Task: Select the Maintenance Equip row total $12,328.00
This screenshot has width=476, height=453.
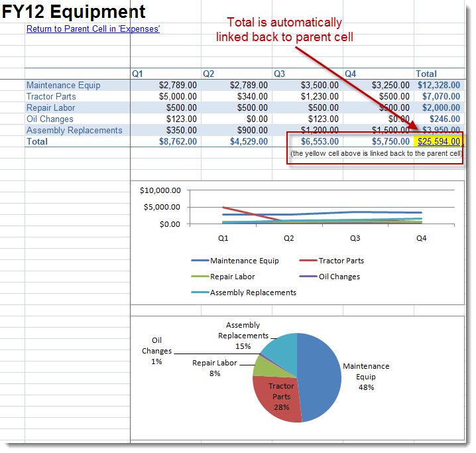Action: (438, 85)
